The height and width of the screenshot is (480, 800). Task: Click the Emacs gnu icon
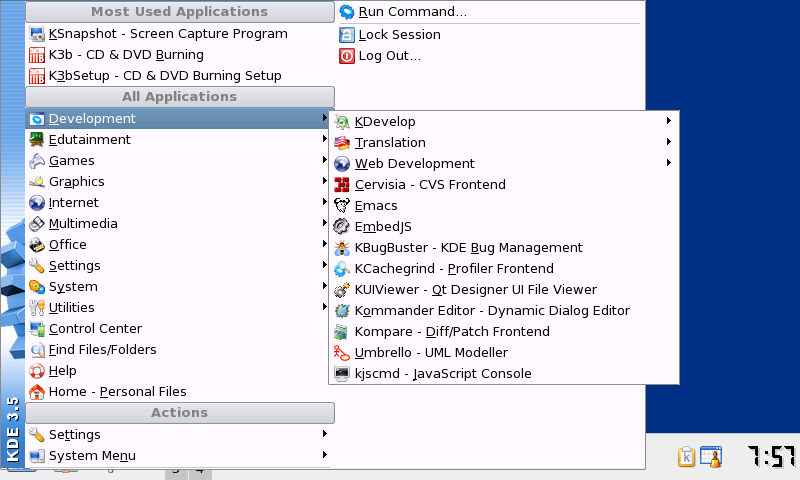point(341,206)
